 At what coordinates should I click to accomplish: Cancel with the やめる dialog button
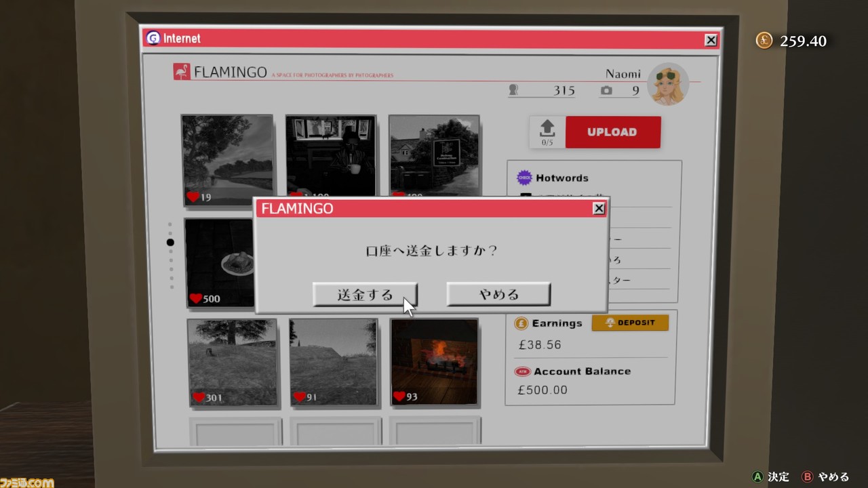coord(498,294)
